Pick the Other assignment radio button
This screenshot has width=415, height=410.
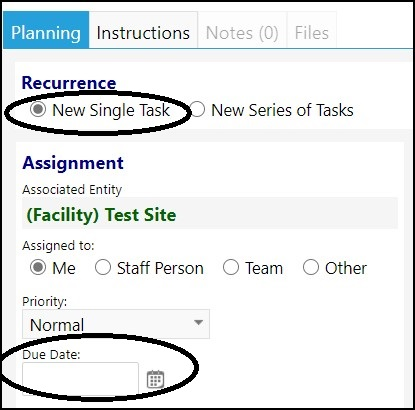[311, 267]
